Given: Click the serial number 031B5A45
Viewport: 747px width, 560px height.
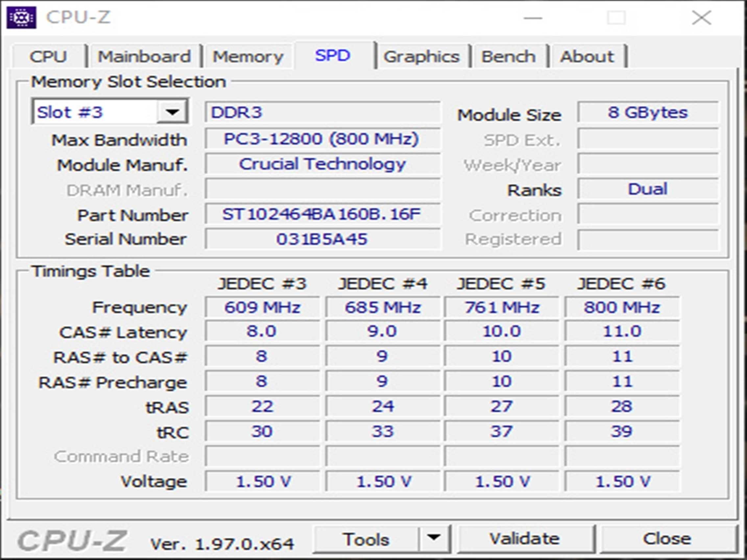Looking at the screenshot, I should click(x=323, y=239).
